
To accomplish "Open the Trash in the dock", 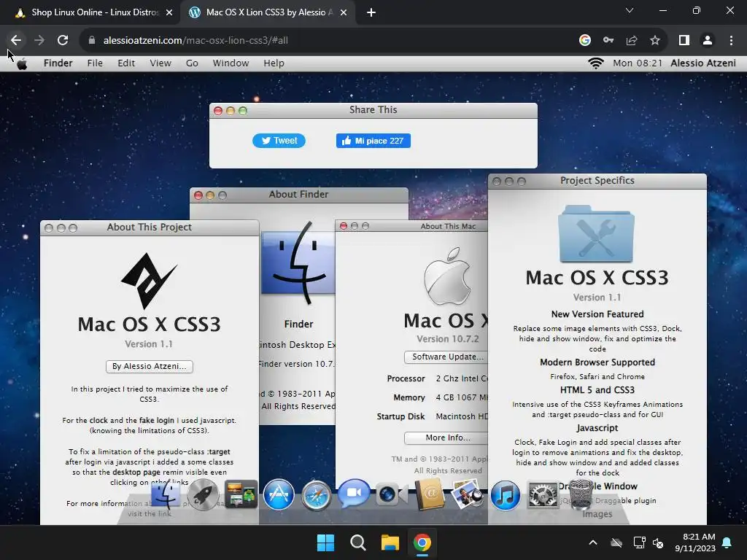I will [x=580, y=494].
